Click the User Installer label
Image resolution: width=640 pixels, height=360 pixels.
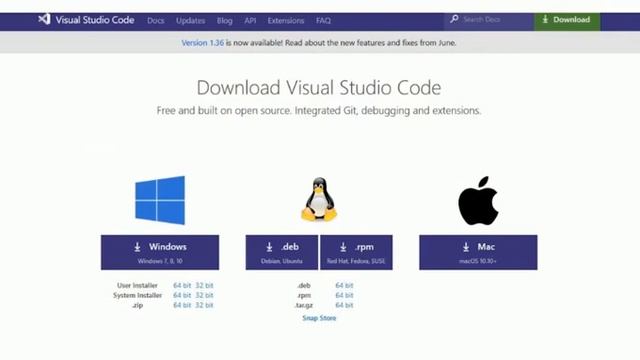point(137,285)
